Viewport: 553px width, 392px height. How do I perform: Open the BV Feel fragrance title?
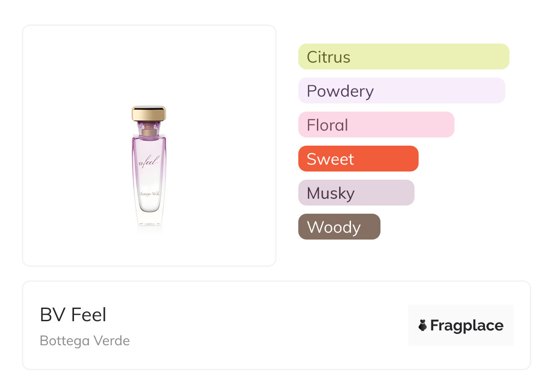point(73,315)
